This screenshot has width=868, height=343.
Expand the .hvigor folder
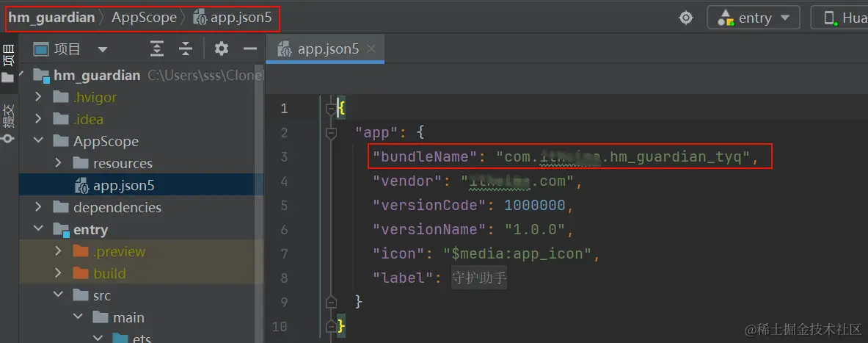click(x=38, y=97)
